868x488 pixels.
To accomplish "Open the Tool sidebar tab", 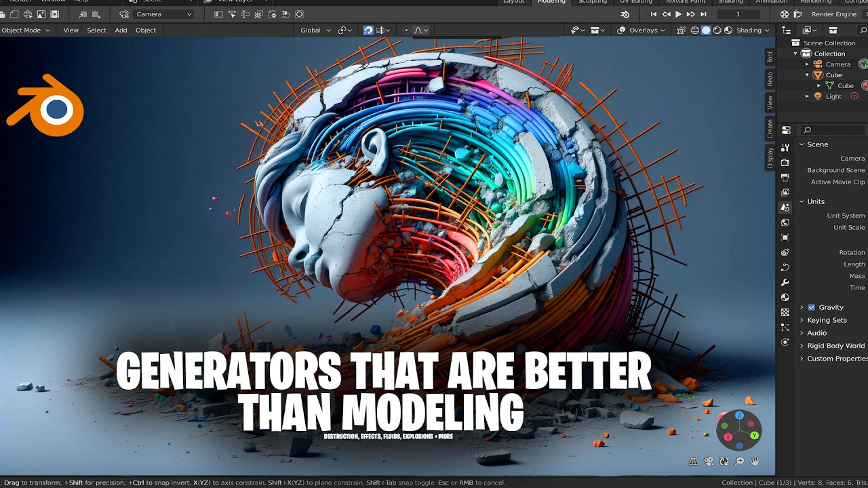I will pyautogui.click(x=770, y=58).
